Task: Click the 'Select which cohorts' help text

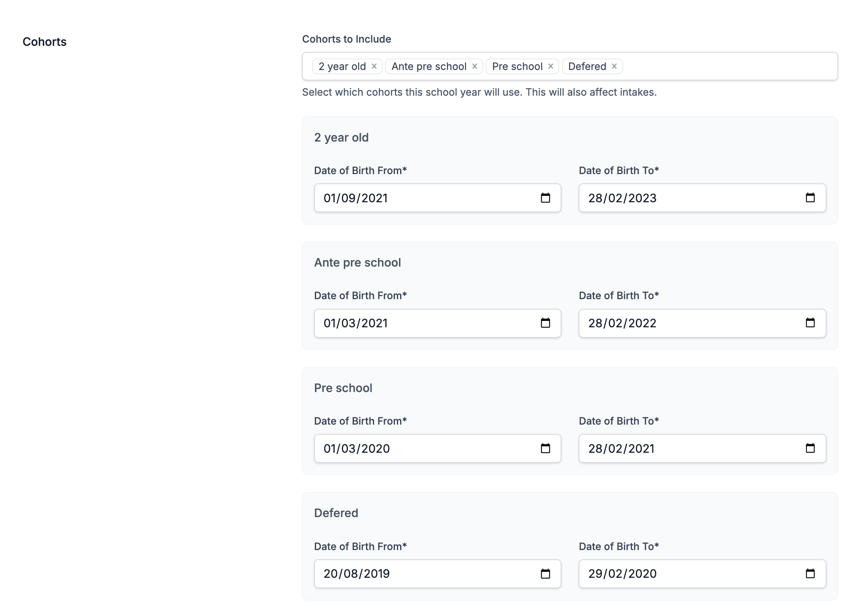Action: coord(479,92)
